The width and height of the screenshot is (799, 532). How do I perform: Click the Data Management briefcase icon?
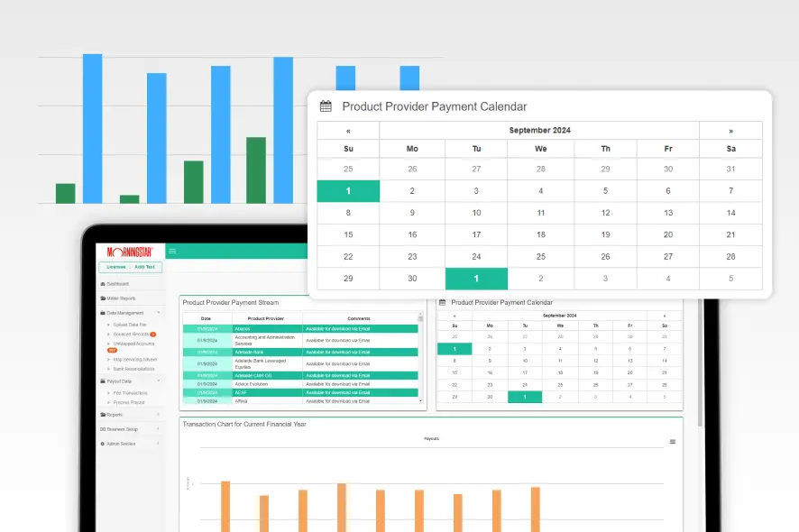(x=103, y=313)
